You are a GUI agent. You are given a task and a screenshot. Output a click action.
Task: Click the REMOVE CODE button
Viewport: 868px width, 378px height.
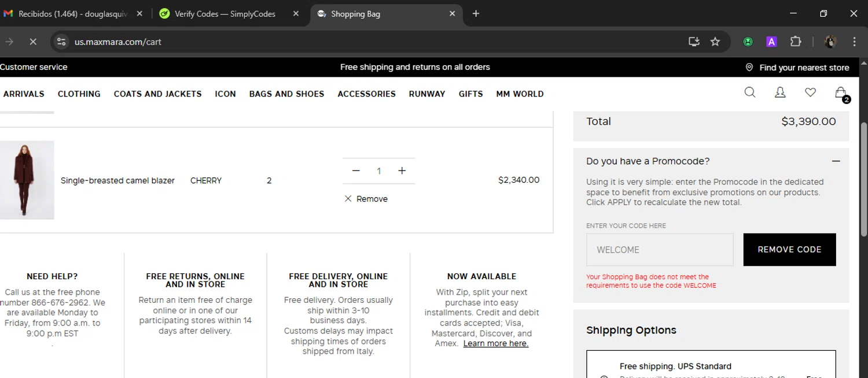tap(789, 250)
